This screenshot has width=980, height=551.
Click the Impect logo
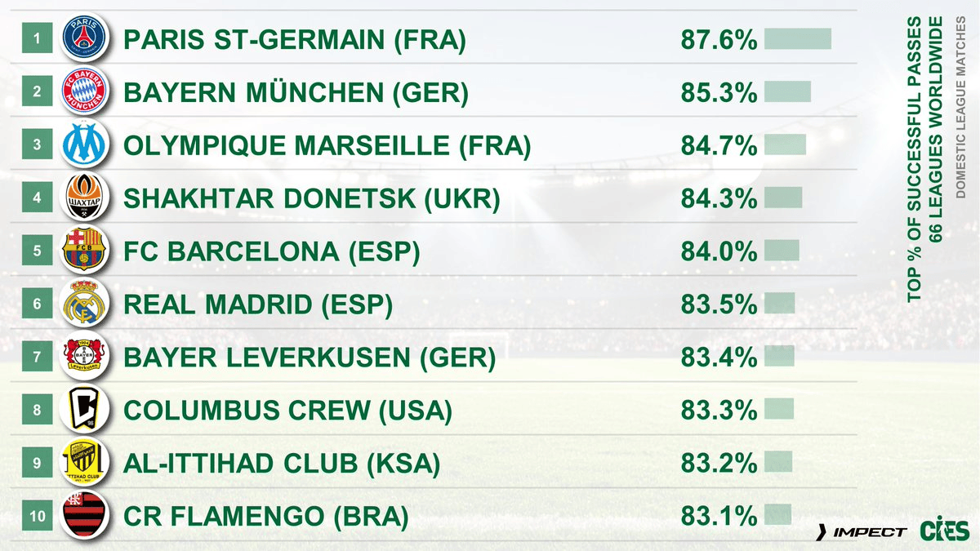pyautogui.click(x=862, y=532)
